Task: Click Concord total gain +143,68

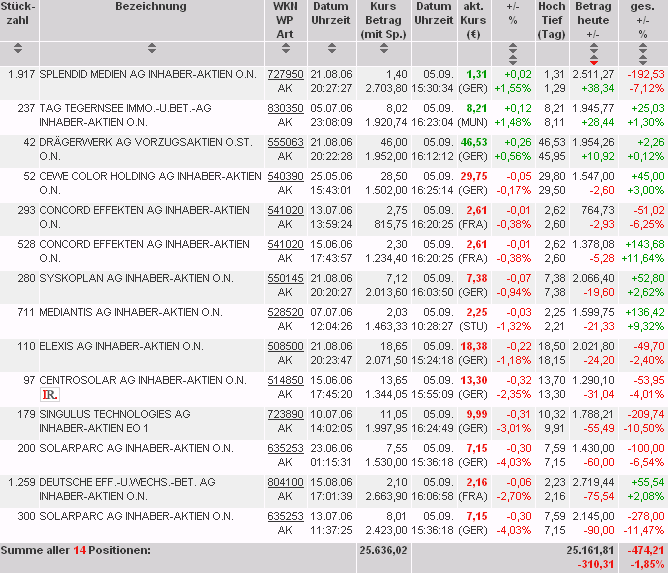Action: [x=645, y=245]
